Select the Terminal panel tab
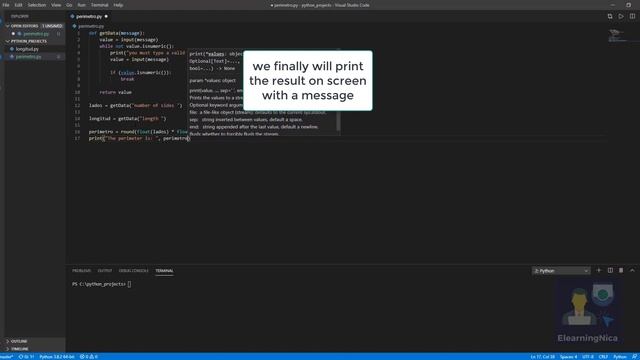The width and height of the screenshot is (640, 360). click(x=164, y=271)
